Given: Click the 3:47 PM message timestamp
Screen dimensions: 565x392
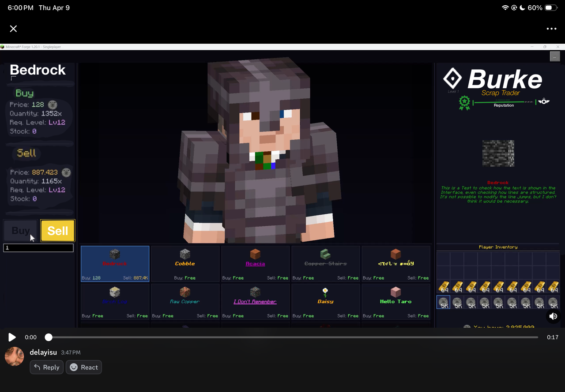Looking at the screenshot, I should click(71, 353).
